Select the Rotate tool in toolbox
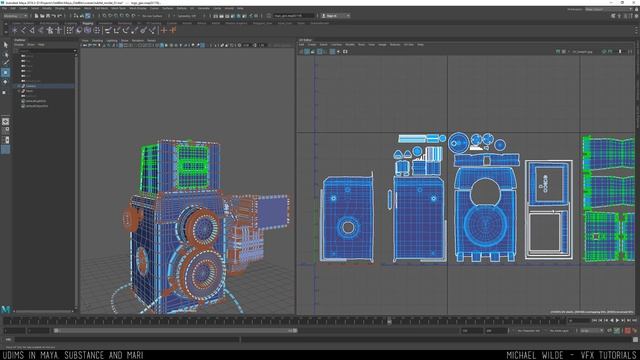This screenshot has height=360, width=640. click(5, 82)
